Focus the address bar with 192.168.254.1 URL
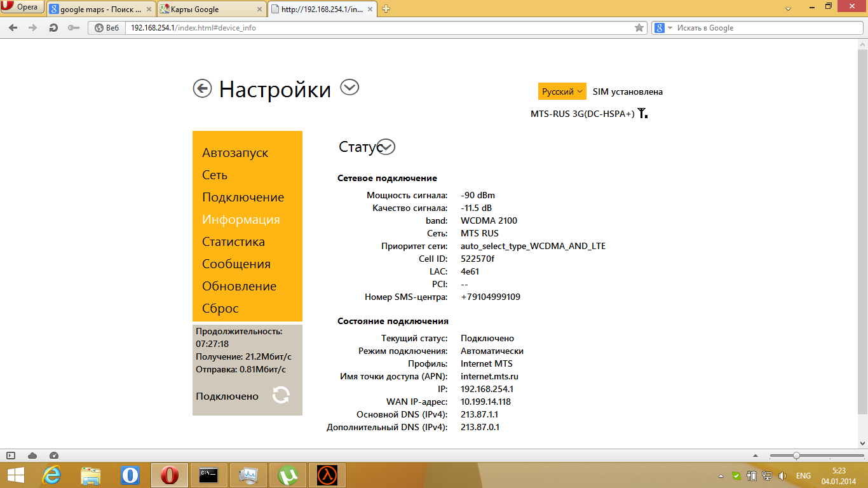Viewport: 868px width, 488px height. click(x=380, y=28)
